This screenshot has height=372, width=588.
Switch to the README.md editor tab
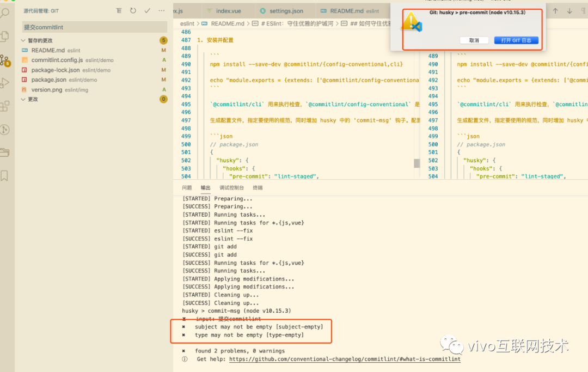(350, 11)
